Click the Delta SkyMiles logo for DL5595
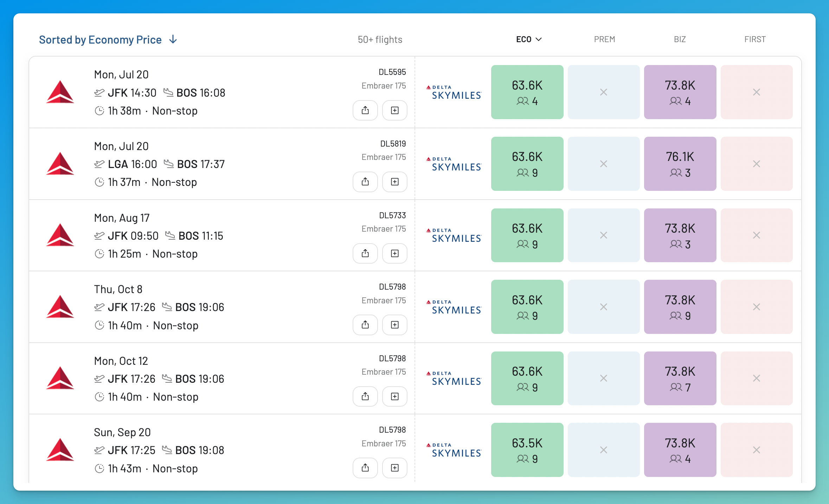 pos(454,92)
